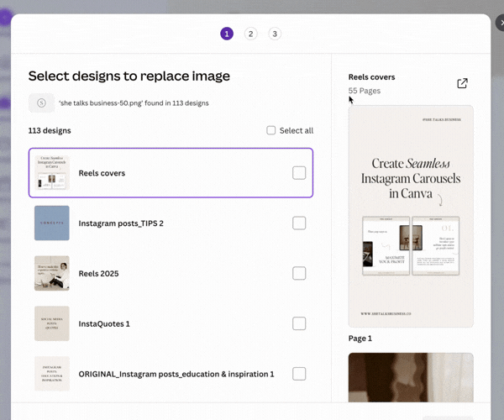504x420 pixels.
Task: Click the Instagram posts_TIPS 2 thumbnail
Action: (52, 223)
